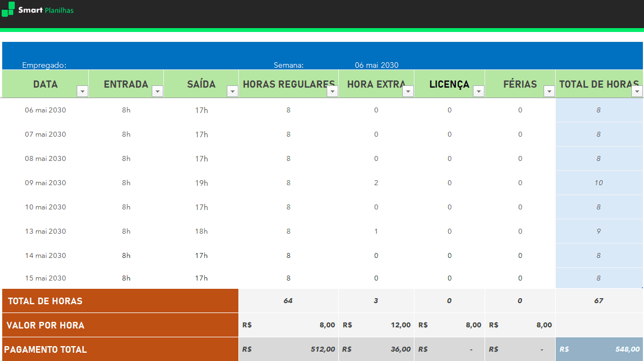644x361 pixels.
Task: Select regular hours total 64
Action: pos(288,301)
